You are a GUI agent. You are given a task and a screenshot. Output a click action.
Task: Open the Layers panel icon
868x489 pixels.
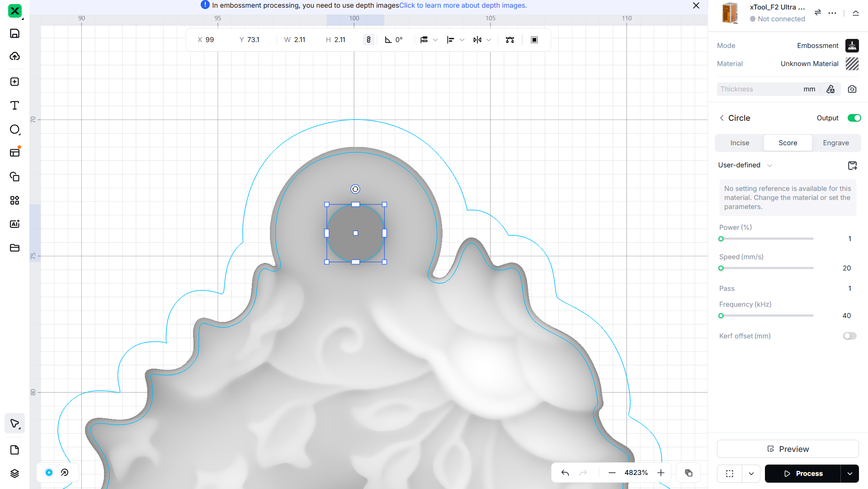click(x=14, y=473)
